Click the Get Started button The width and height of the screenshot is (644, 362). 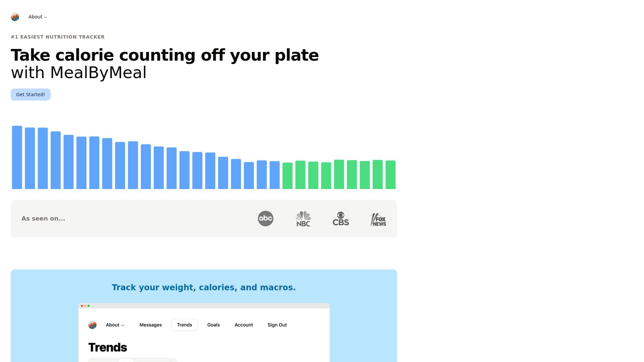click(31, 94)
